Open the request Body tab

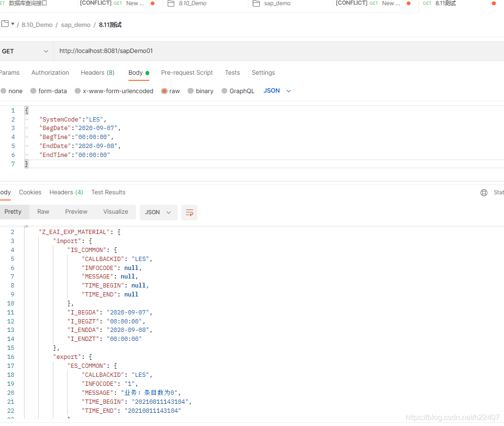tap(138, 73)
